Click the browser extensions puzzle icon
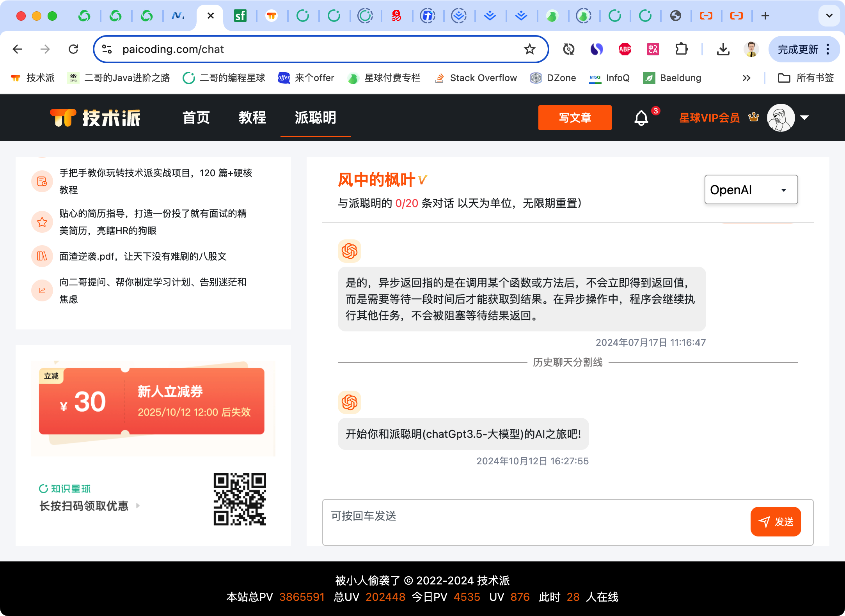Image resolution: width=845 pixels, height=616 pixels. coord(682,49)
